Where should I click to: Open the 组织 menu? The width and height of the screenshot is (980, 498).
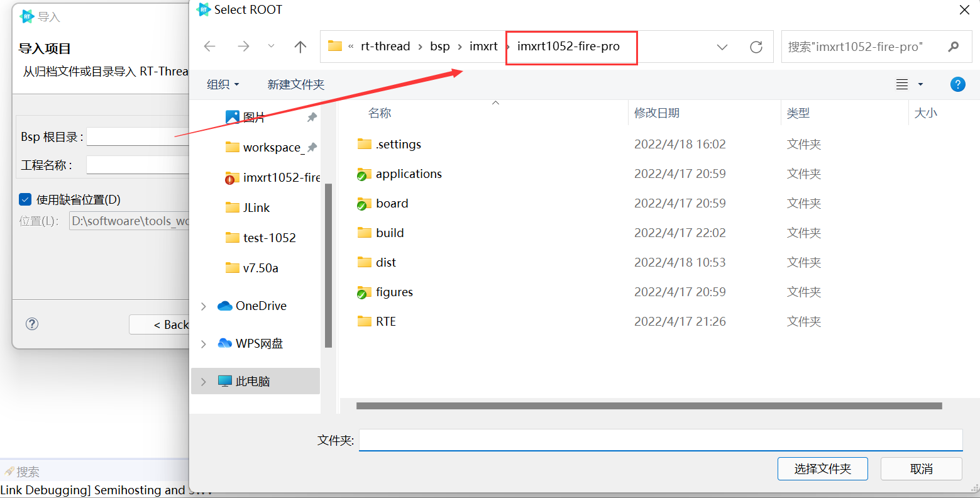(x=223, y=84)
